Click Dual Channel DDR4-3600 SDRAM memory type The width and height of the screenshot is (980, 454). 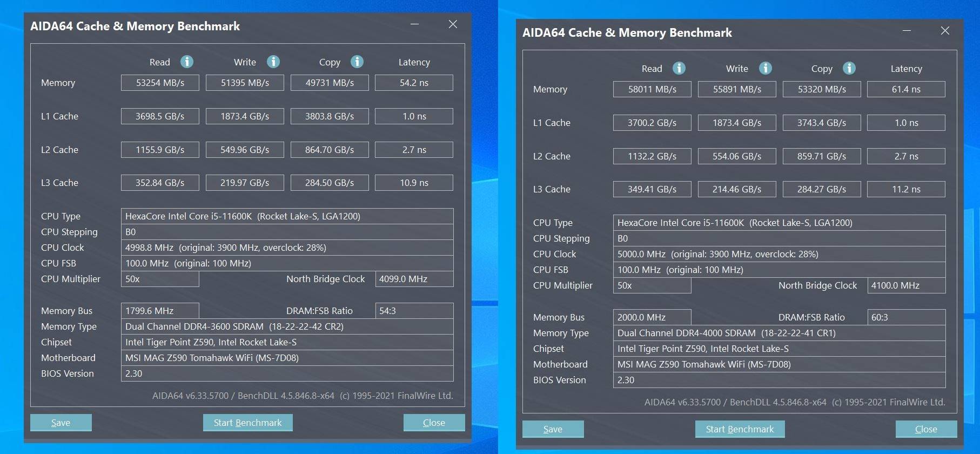pyautogui.click(x=287, y=326)
